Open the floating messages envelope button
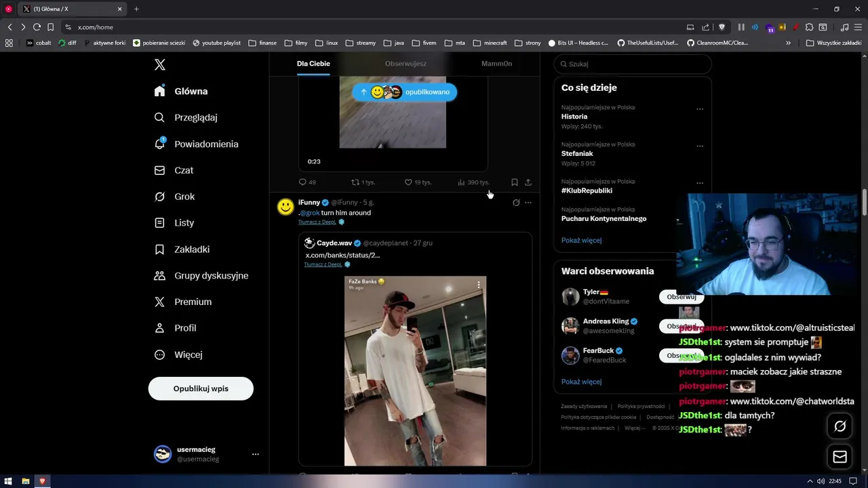The width and height of the screenshot is (868, 488). click(840, 457)
